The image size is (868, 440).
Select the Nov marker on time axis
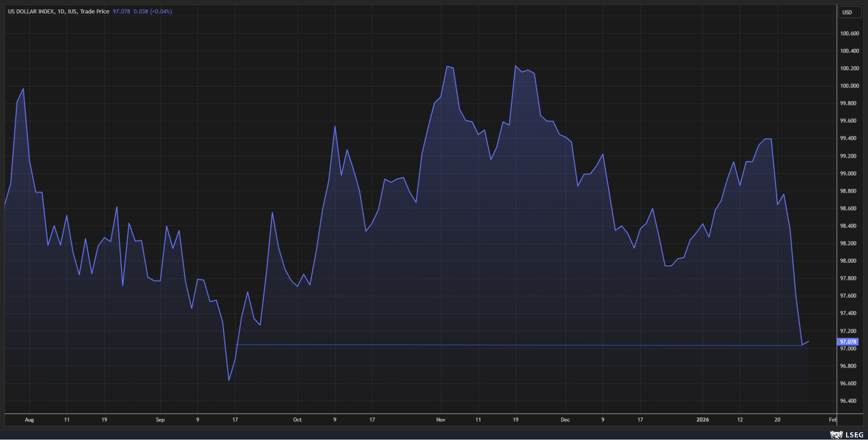[440, 420]
